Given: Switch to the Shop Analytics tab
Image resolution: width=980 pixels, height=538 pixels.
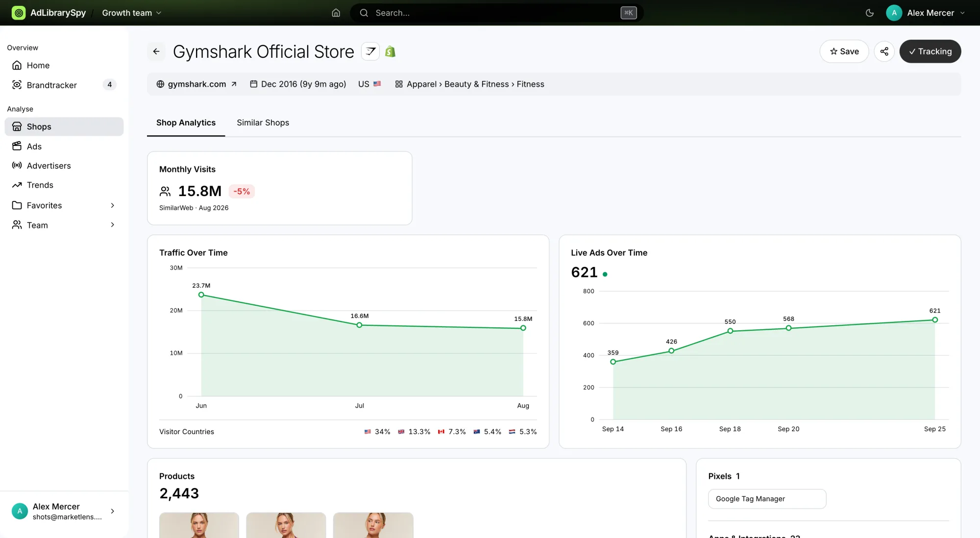Looking at the screenshot, I should (x=186, y=122).
